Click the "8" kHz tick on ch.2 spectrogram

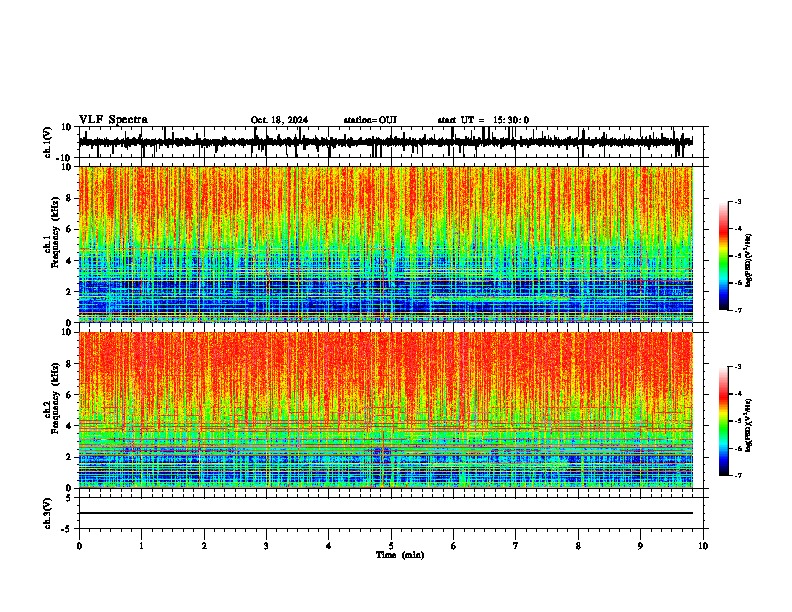point(71,364)
